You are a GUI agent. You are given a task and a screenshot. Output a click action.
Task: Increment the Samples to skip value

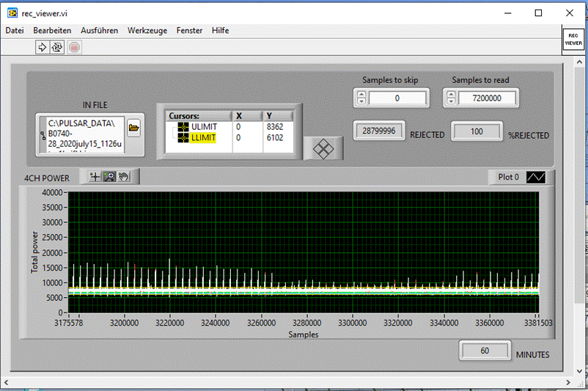[361, 95]
